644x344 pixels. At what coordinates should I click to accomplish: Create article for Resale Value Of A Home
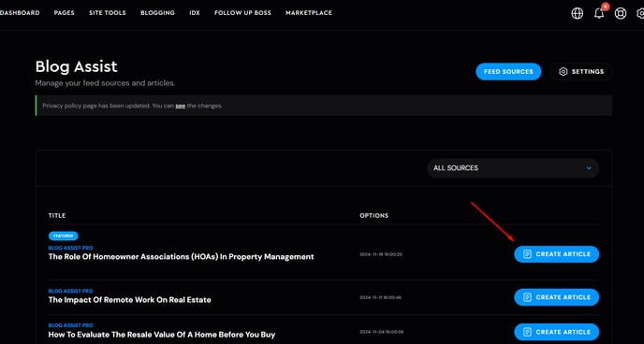[557, 332]
